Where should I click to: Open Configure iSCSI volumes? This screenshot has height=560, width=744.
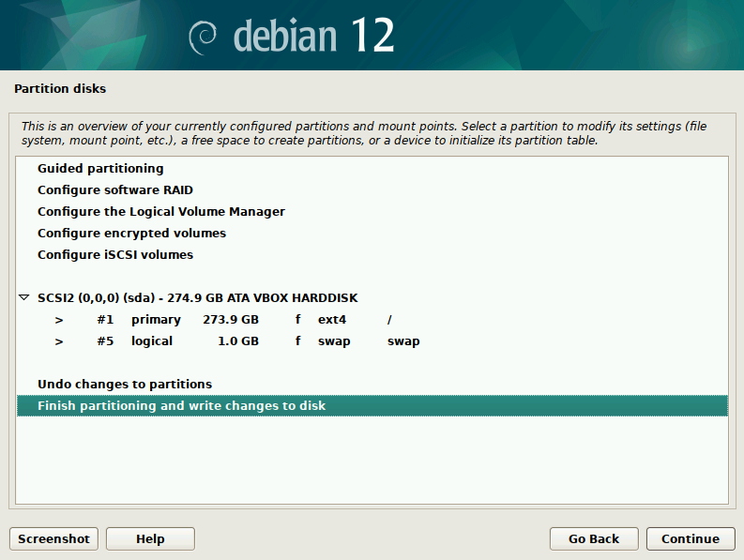coord(372,255)
